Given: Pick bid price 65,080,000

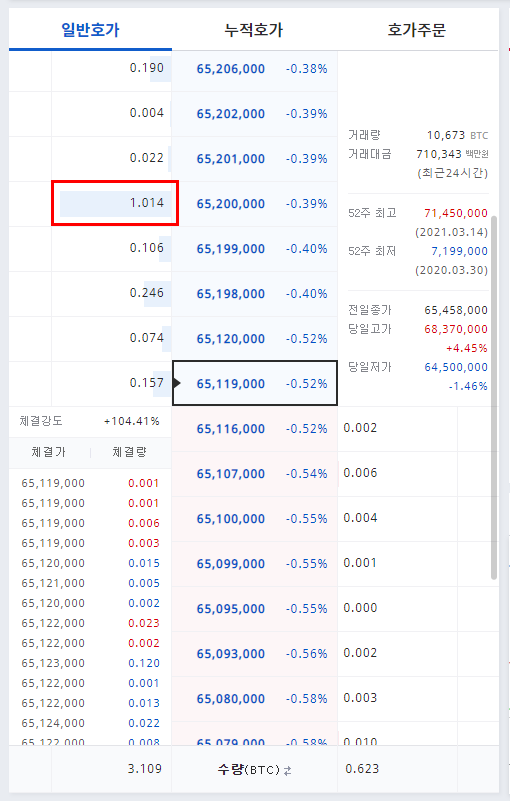Looking at the screenshot, I should coord(230,698).
